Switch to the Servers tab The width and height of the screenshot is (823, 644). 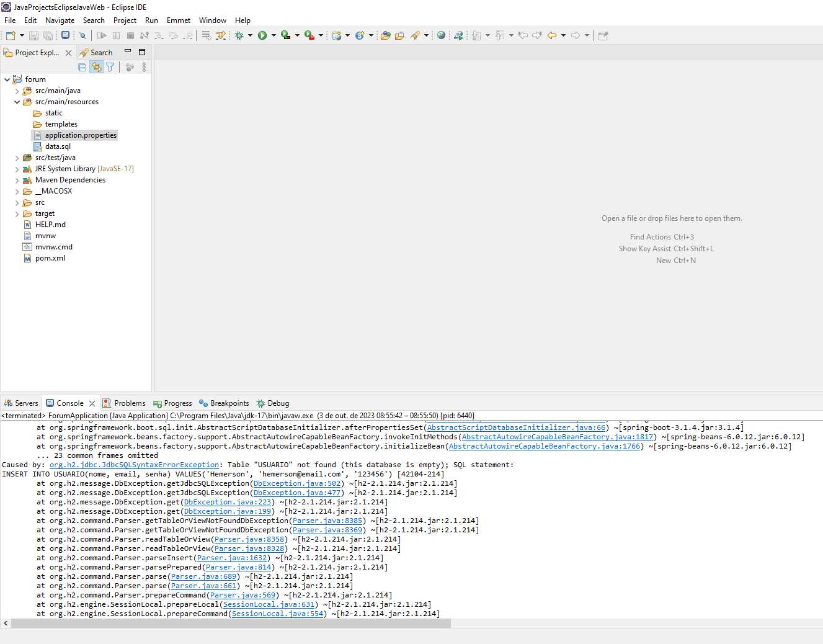click(x=21, y=403)
